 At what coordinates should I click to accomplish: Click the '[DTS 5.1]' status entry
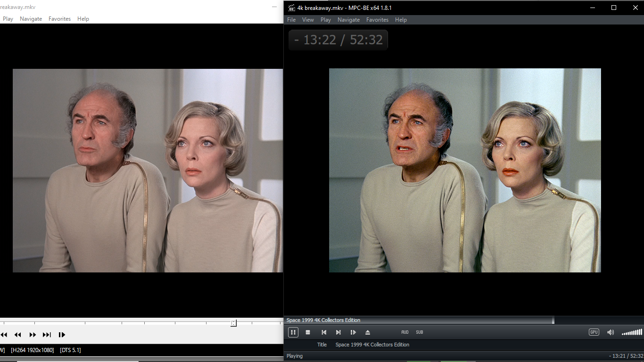[70, 350]
